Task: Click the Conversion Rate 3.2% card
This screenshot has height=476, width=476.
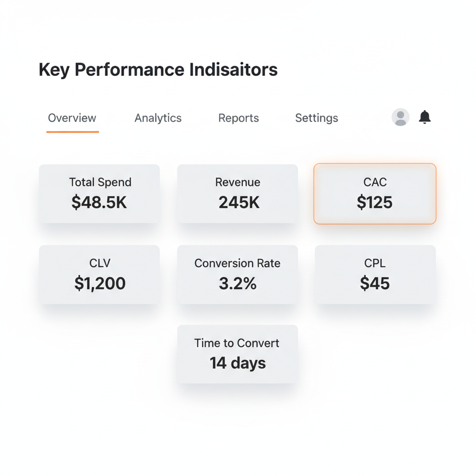Action: pos(238,274)
